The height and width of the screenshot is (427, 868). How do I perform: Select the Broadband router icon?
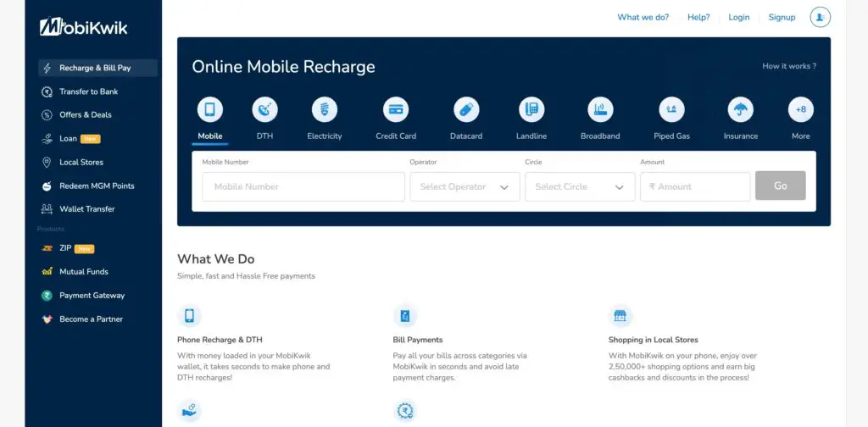click(x=600, y=109)
